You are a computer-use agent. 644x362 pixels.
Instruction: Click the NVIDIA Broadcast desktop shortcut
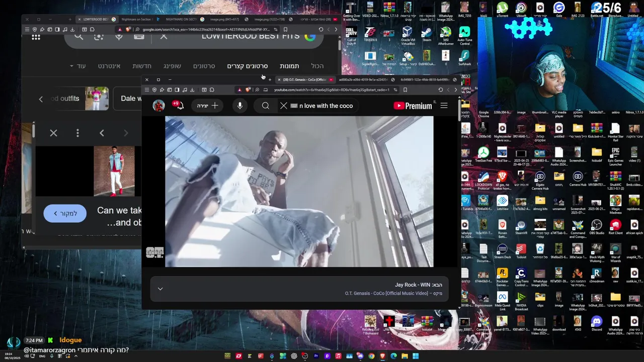point(521,301)
